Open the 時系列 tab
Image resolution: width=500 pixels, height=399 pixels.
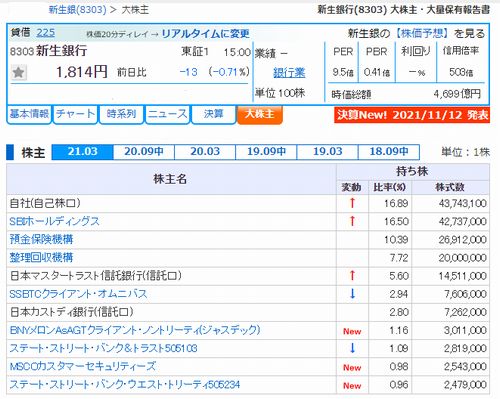click(121, 114)
